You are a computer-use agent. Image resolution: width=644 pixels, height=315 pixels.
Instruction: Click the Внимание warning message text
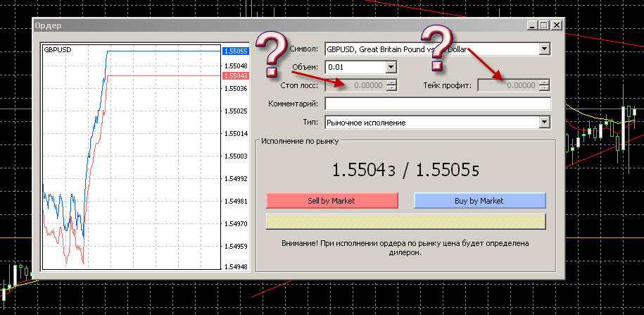click(x=405, y=248)
